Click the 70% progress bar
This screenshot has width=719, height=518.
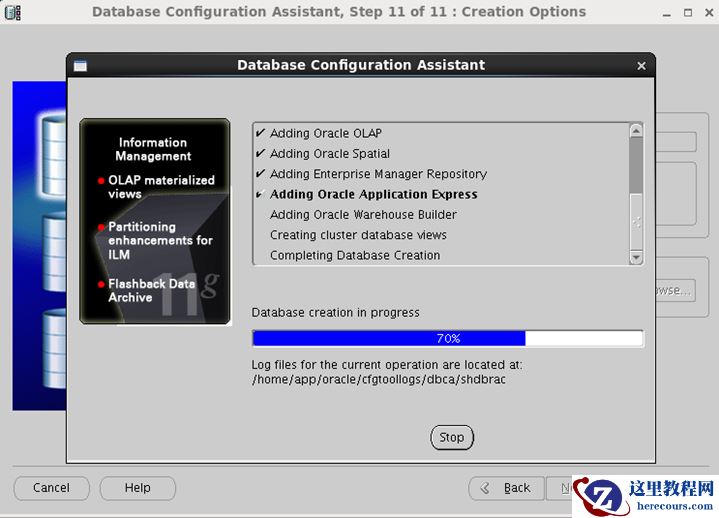click(448, 338)
